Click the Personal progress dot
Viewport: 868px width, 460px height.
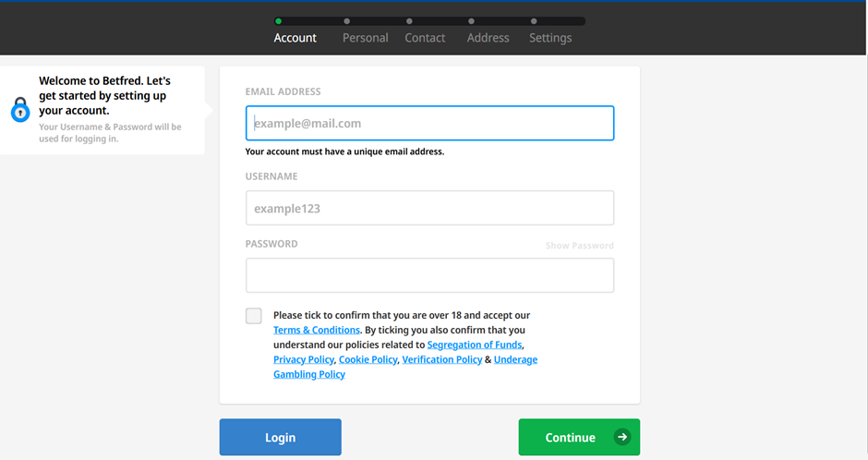[x=346, y=21]
